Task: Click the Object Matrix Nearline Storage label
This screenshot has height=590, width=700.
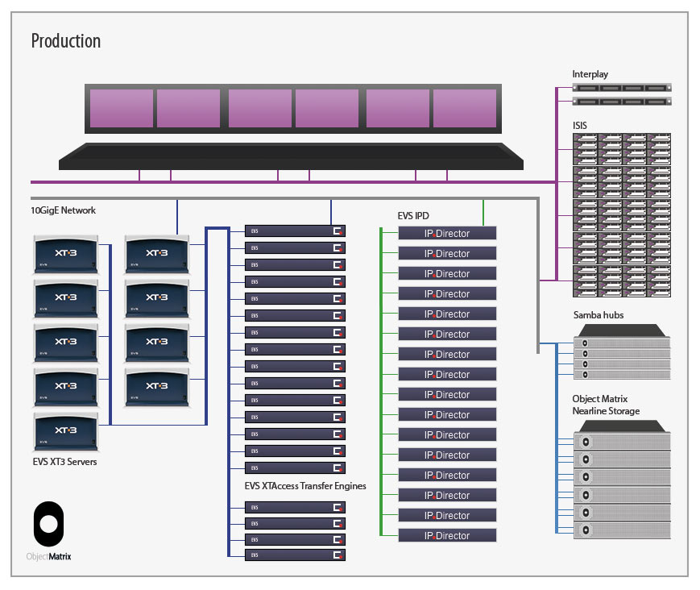Action: pos(606,405)
